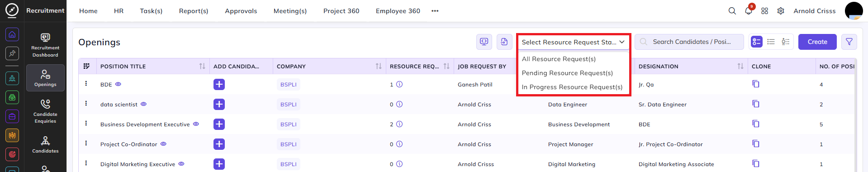
Task: Open the global search icon
Action: 732,11
